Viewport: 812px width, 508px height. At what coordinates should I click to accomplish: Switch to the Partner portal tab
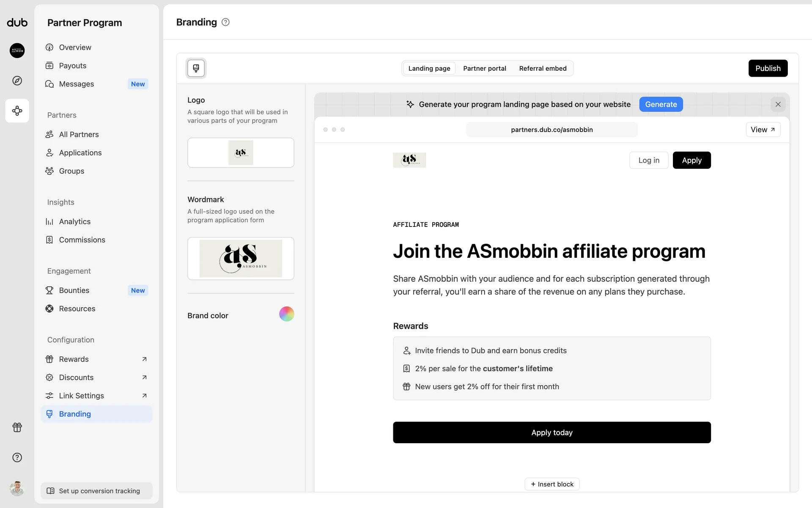point(484,68)
